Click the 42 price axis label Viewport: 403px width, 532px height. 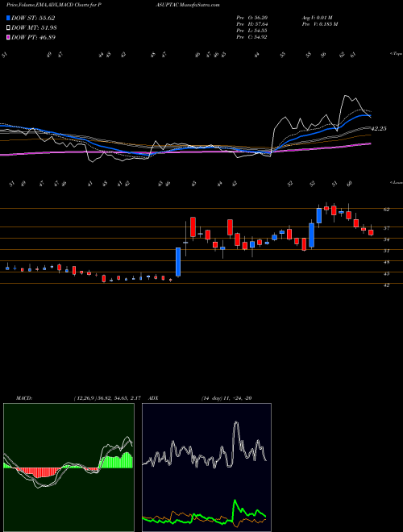386,285
